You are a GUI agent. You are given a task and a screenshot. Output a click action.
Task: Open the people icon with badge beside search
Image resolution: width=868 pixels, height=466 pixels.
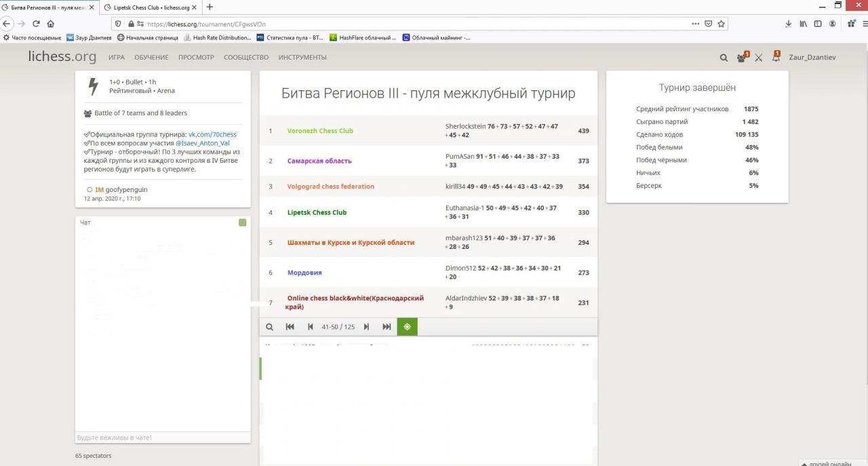tap(742, 57)
